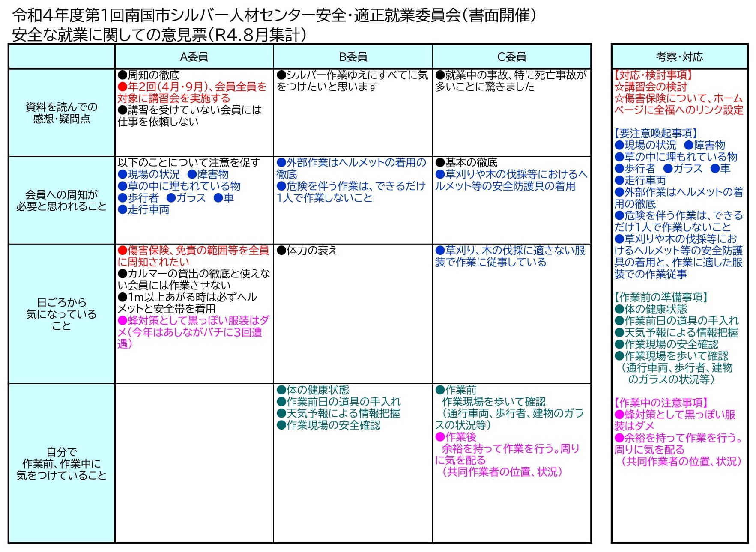Select the A委員 column header
The width and height of the screenshot is (756, 552).
click(194, 57)
